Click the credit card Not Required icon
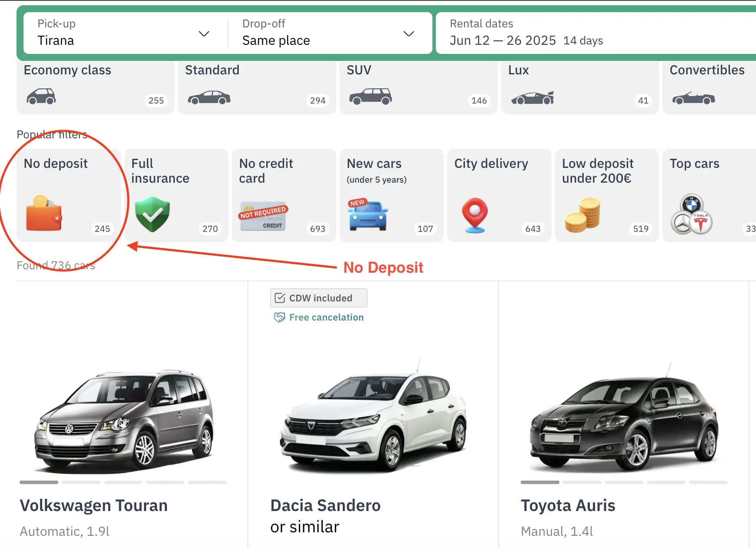Viewport: 756px width, 548px height. (x=264, y=216)
